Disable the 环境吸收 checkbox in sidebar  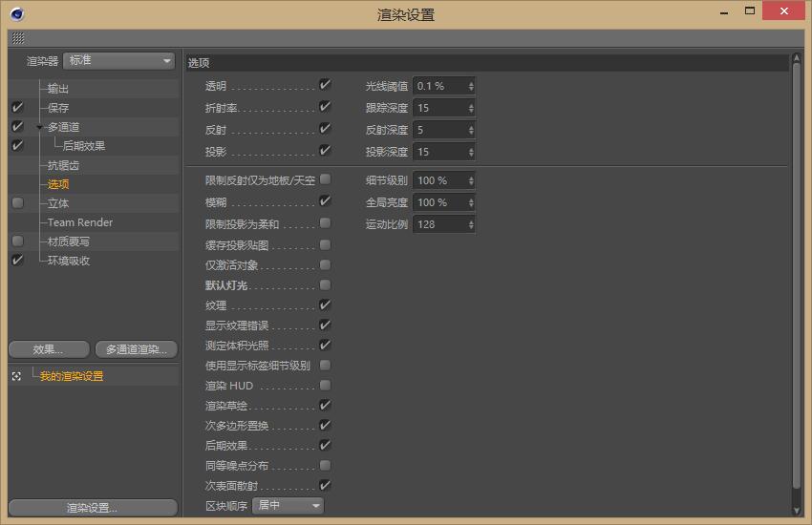tap(17, 261)
